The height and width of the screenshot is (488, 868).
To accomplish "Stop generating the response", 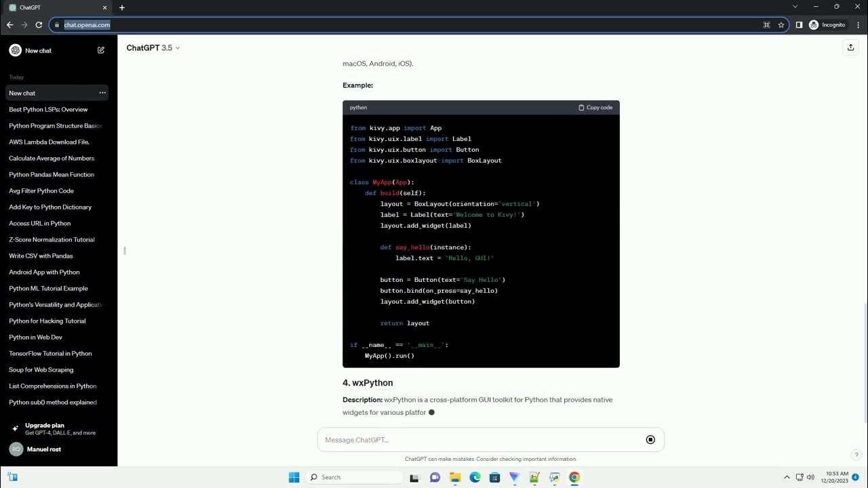I will tap(650, 440).
